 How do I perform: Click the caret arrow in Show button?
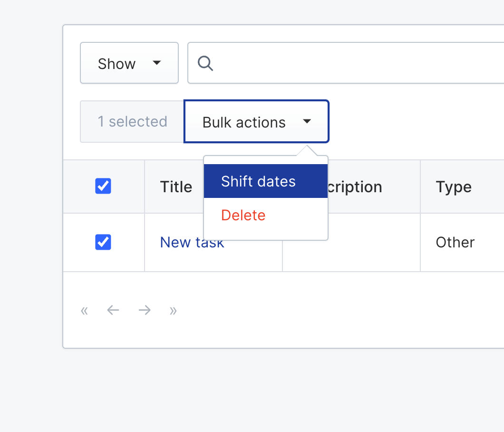click(156, 63)
